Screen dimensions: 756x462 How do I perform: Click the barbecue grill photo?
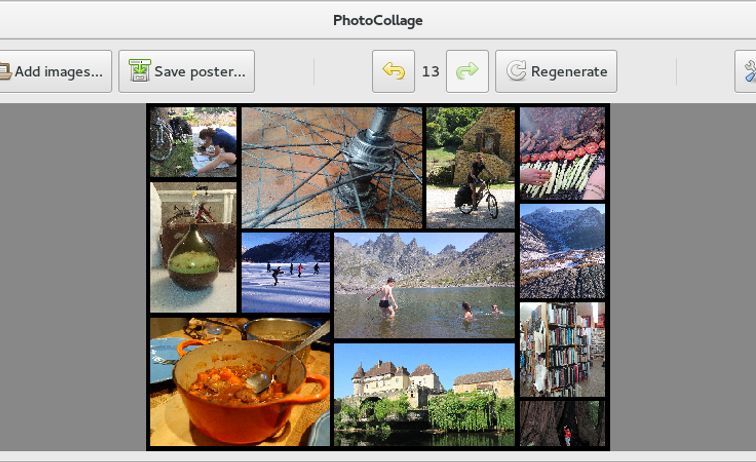click(562, 153)
